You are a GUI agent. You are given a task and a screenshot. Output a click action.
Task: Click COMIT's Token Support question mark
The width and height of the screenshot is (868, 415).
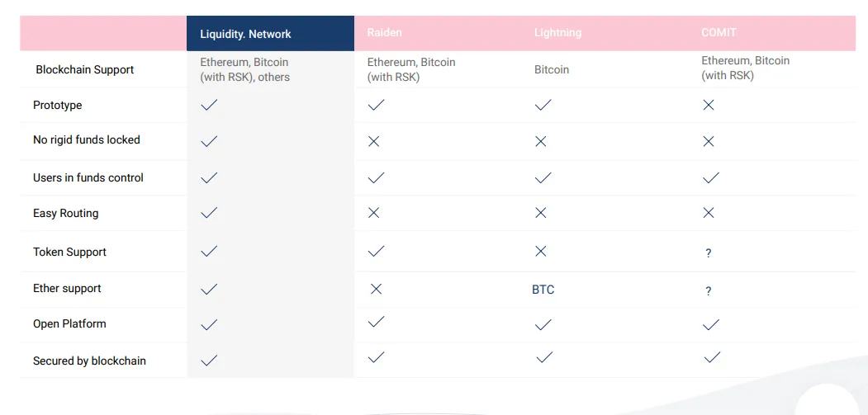[708, 253]
